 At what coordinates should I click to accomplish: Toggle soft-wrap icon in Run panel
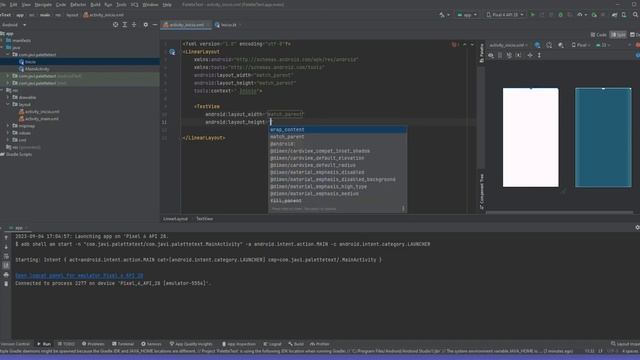[6, 256]
